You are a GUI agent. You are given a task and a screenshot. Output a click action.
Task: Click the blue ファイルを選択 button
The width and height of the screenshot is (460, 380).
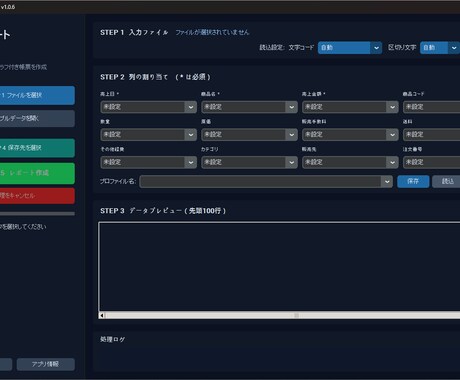point(37,95)
